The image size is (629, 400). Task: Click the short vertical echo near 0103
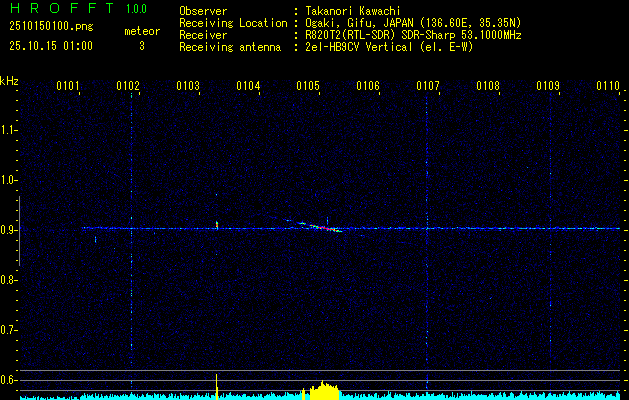point(217,225)
